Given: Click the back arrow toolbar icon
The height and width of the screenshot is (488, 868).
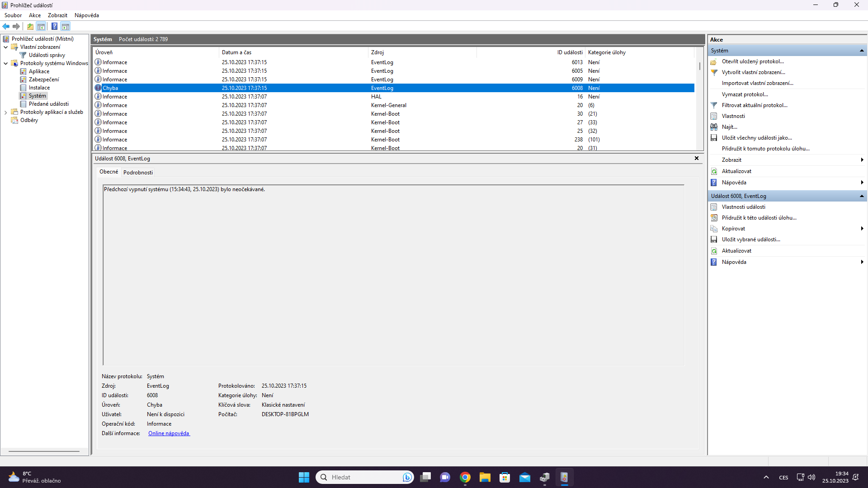Looking at the screenshot, I should click(6, 26).
